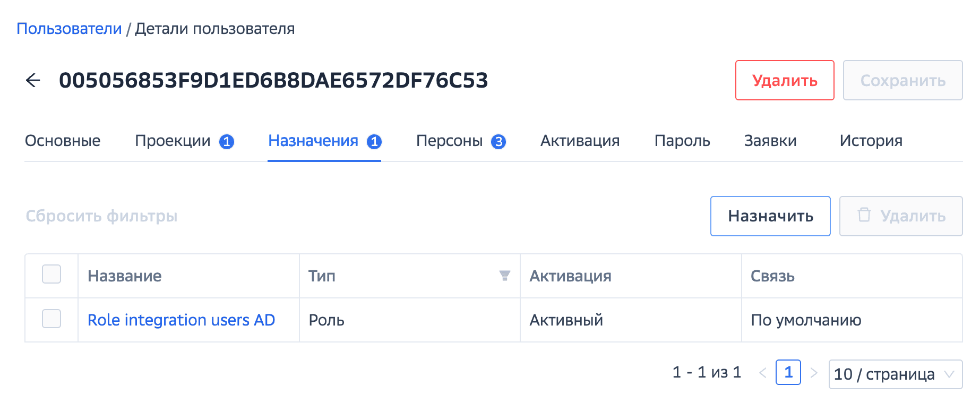Go to previous page arrow

point(763,373)
